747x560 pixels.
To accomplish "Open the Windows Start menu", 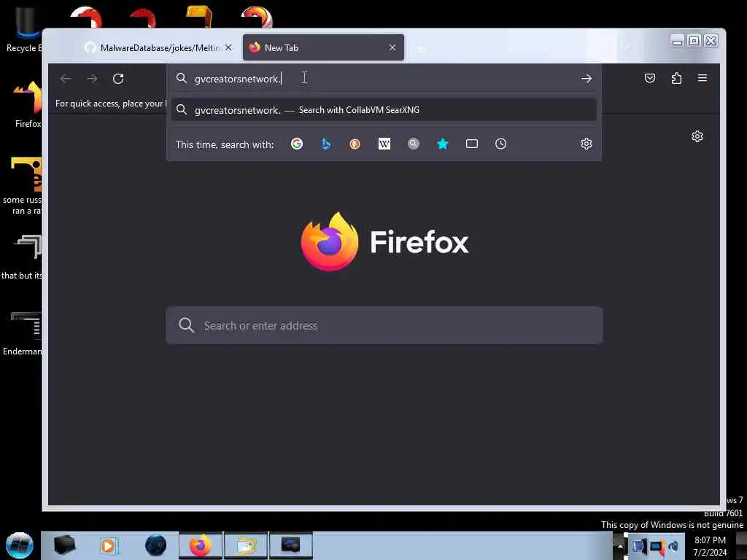I will pyautogui.click(x=20, y=545).
